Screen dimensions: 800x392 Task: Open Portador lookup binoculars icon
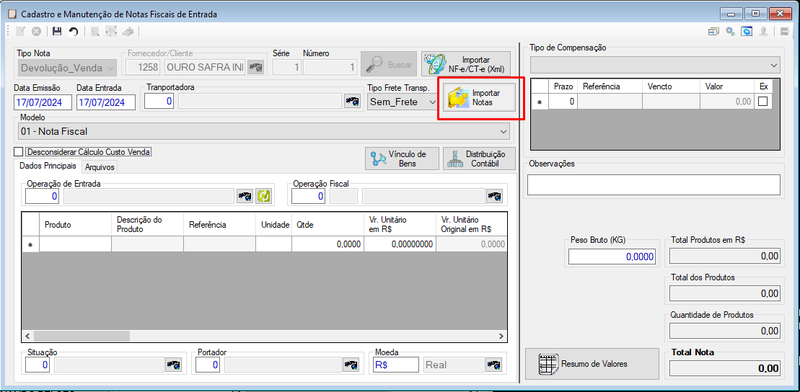[x=351, y=364]
